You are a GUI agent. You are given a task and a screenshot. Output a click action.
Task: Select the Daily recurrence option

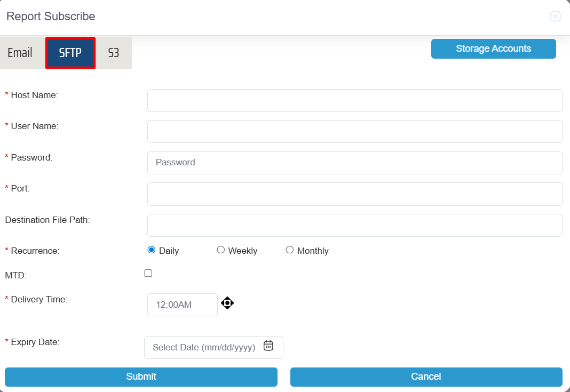click(x=152, y=250)
